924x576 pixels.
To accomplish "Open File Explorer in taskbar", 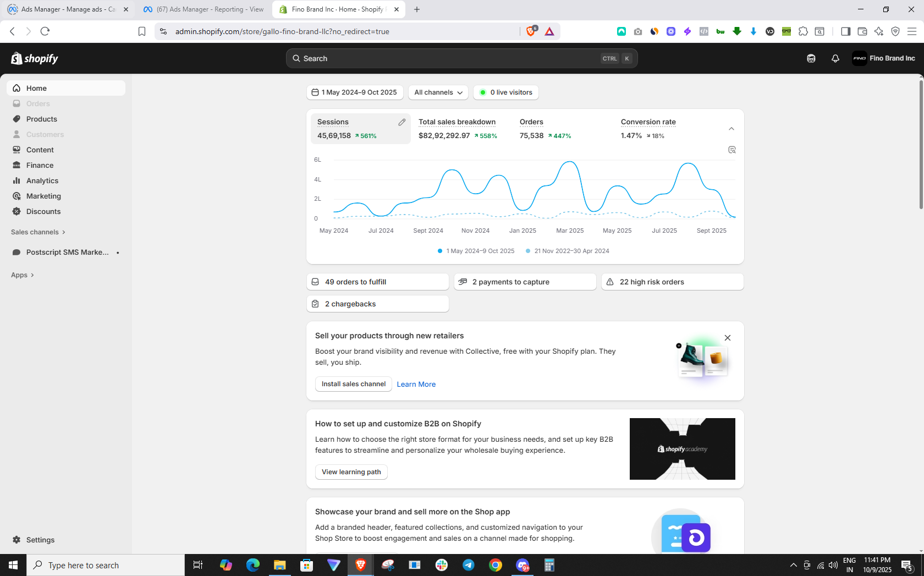I will tap(279, 565).
